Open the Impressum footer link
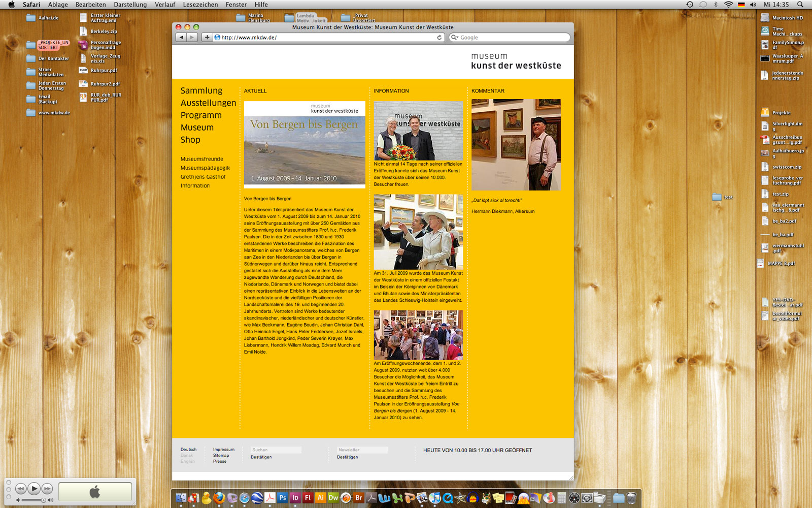The height and width of the screenshot is (508, 812). click(224, 450)
